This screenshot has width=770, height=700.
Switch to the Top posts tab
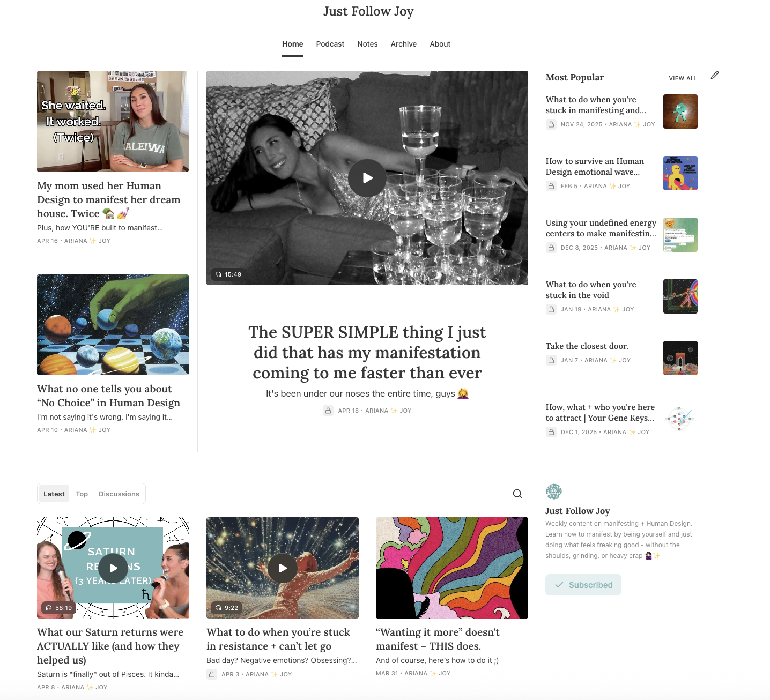pyautogui.click(x=82, y=494)
